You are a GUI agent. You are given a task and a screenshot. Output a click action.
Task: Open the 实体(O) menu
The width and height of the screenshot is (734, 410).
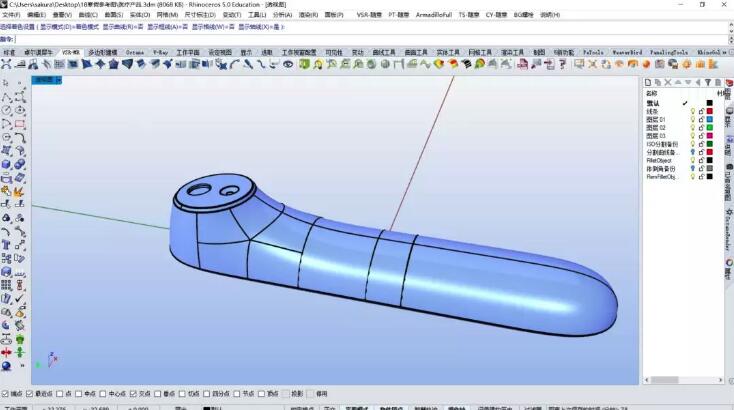tap(140, 15)
